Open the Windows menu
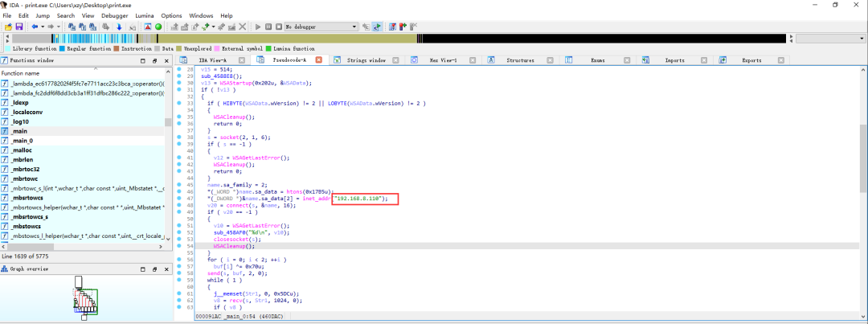This screenshot has width=868, height=324. point(201,15)
